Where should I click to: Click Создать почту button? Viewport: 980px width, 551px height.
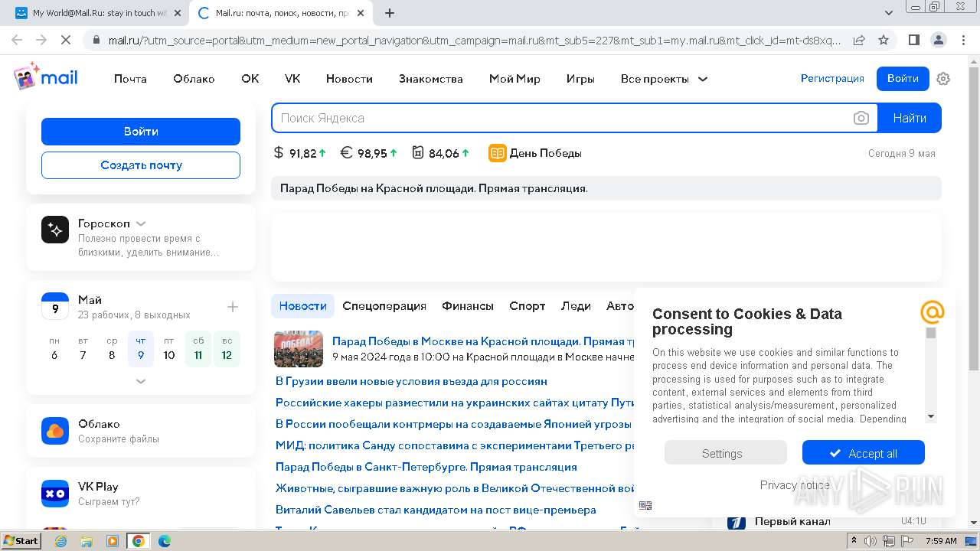point(141,165)
